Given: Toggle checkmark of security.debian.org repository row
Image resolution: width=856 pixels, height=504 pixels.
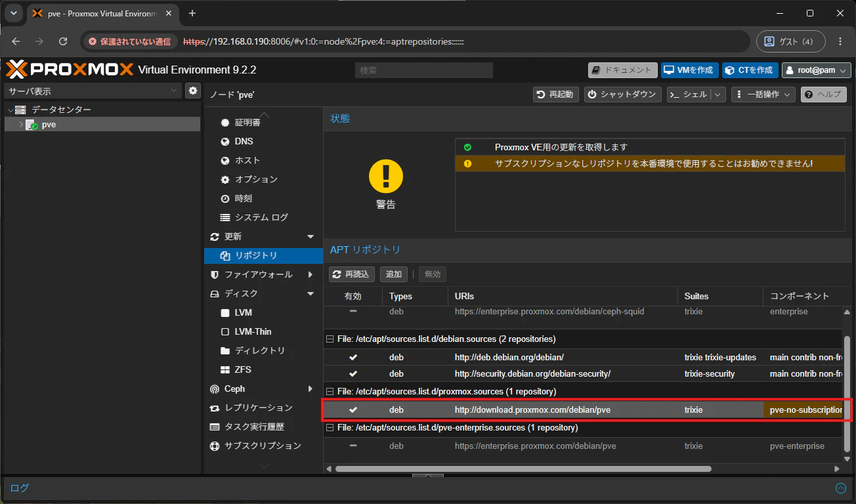Looking at the screenshot, I should tap(353, 374).
